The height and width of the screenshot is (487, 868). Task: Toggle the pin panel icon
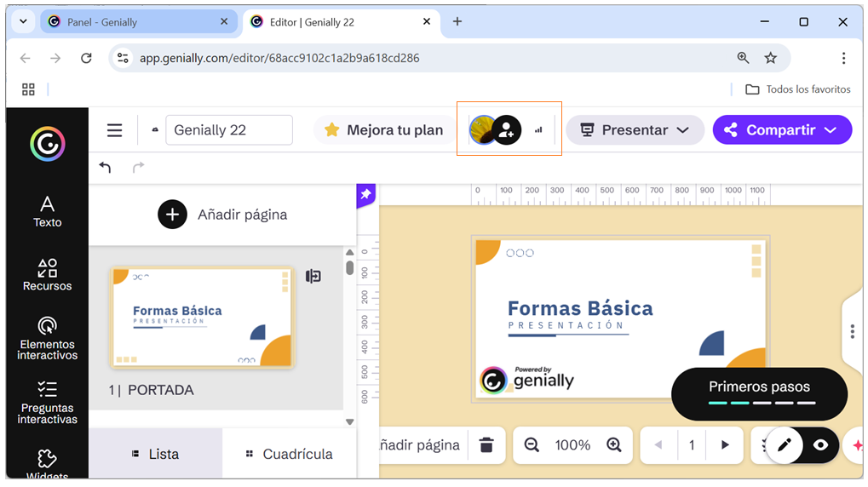(x=365, y=195)
